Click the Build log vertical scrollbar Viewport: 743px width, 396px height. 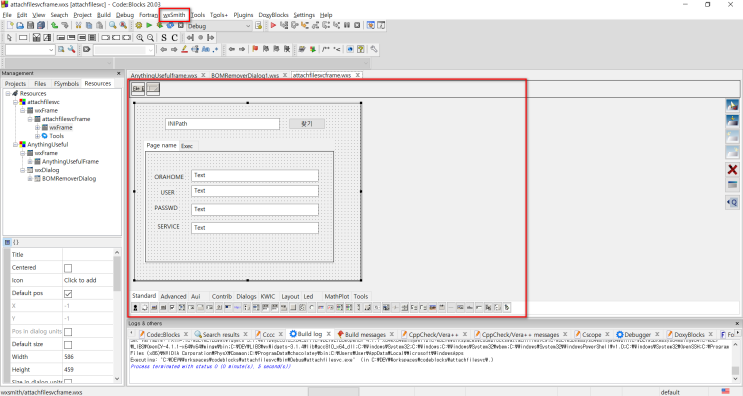click(x=735, y=361)
